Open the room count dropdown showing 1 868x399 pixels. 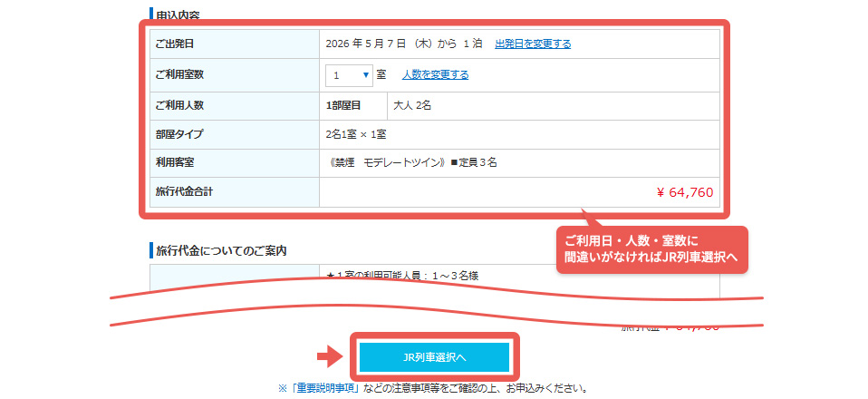click(349, 74)
